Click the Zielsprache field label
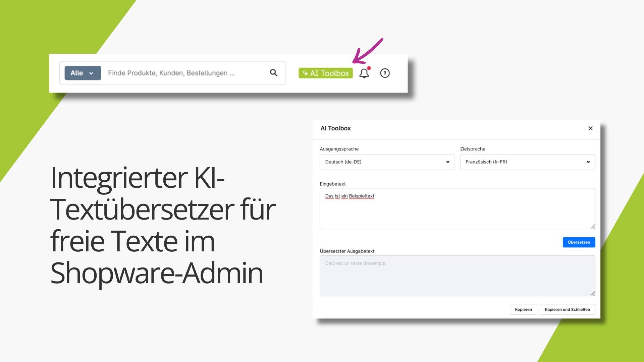 pyautogui.click(x=473, y=149)
